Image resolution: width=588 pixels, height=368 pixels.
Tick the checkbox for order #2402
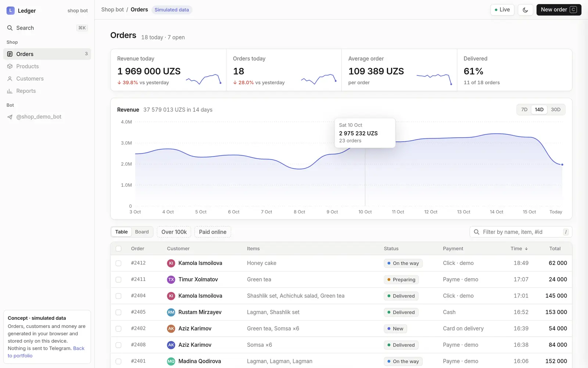(118, 329)
